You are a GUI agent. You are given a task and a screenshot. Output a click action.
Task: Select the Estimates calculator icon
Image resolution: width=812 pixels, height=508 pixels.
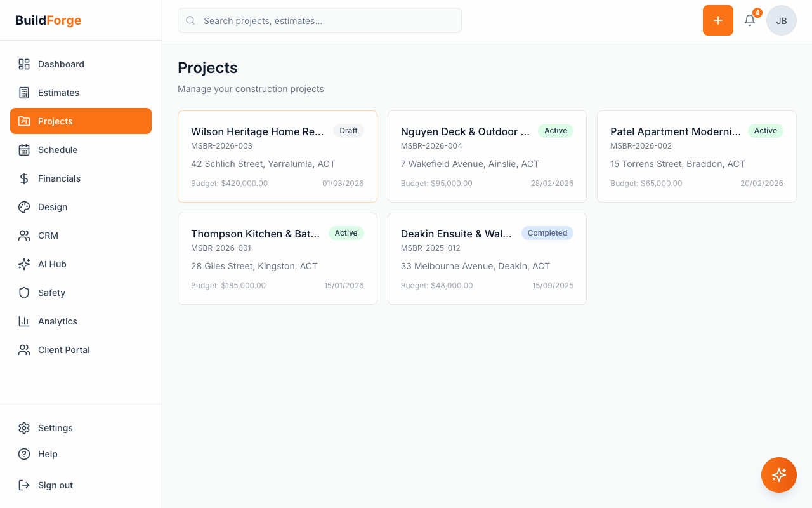(24, 93)
